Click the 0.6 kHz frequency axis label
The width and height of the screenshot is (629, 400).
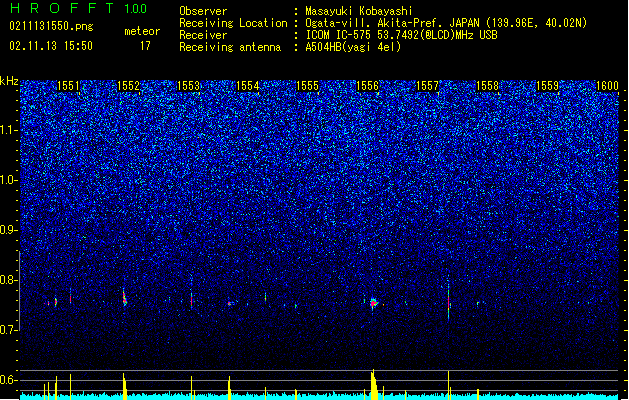pos(9,380)
